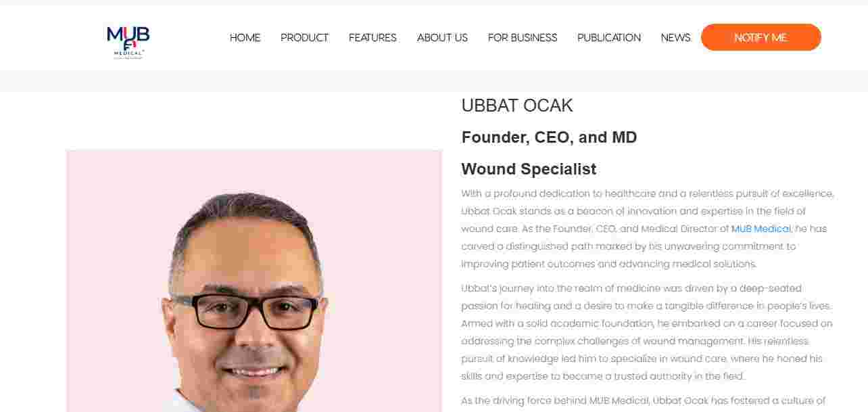
Task: Go to the HOME page
Action: point(245,38)
